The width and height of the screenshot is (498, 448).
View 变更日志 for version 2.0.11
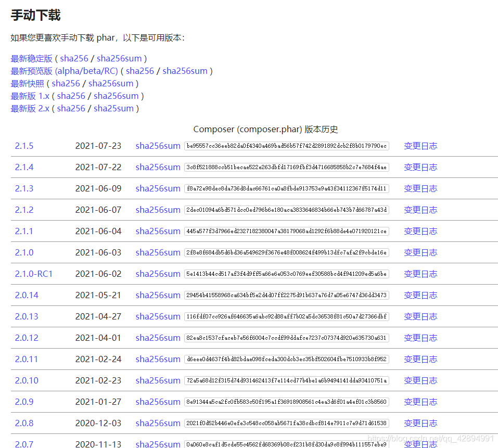(x=420, y=359)
